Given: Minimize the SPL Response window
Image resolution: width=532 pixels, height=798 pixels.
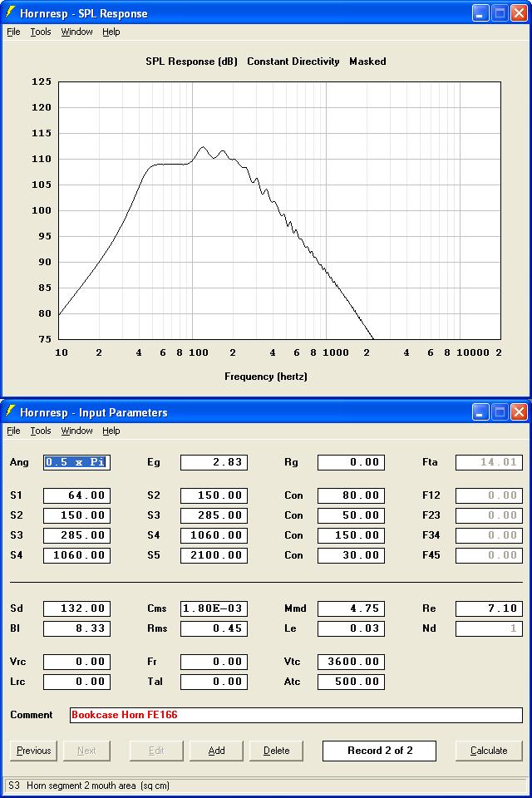Looking at the screenshot, I should point(480,12).
